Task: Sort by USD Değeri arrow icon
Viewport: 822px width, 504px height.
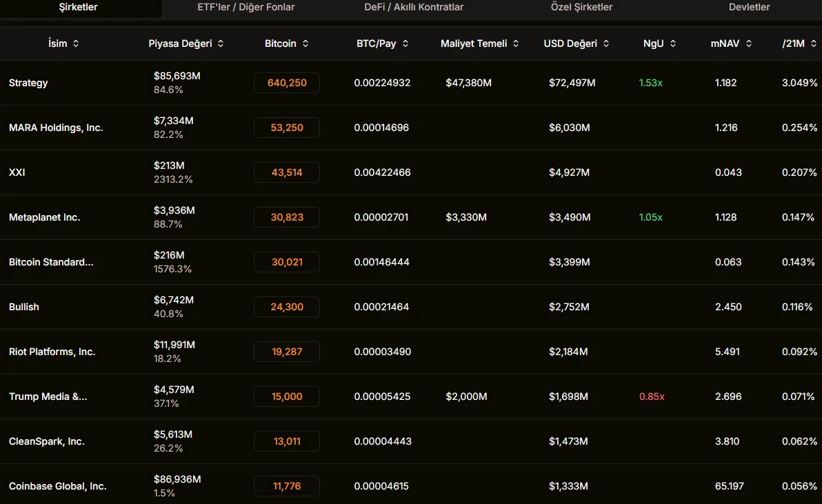Action: 606,43
